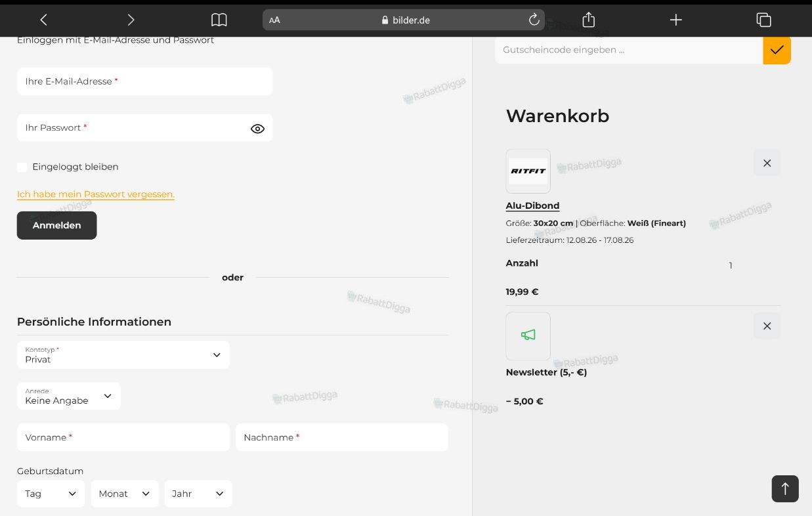
Task: Show the Safari tab overview
Action: pos(763,20)
